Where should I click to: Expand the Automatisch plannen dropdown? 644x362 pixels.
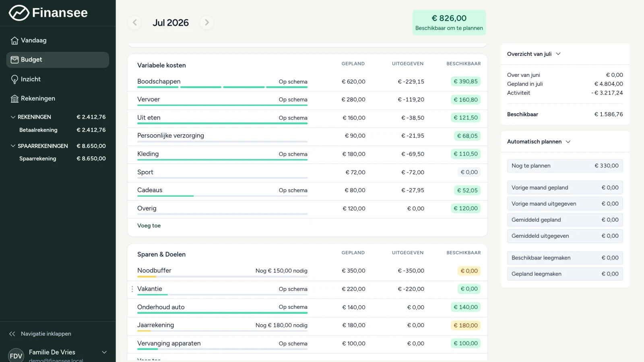pos(568,142)
